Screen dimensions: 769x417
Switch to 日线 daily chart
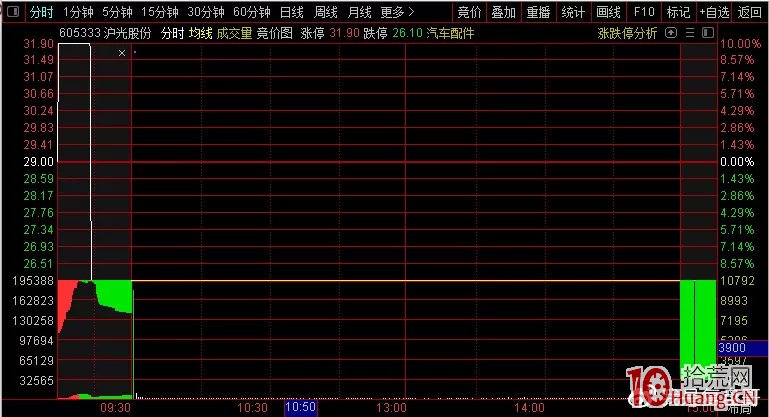click(292, 12)
